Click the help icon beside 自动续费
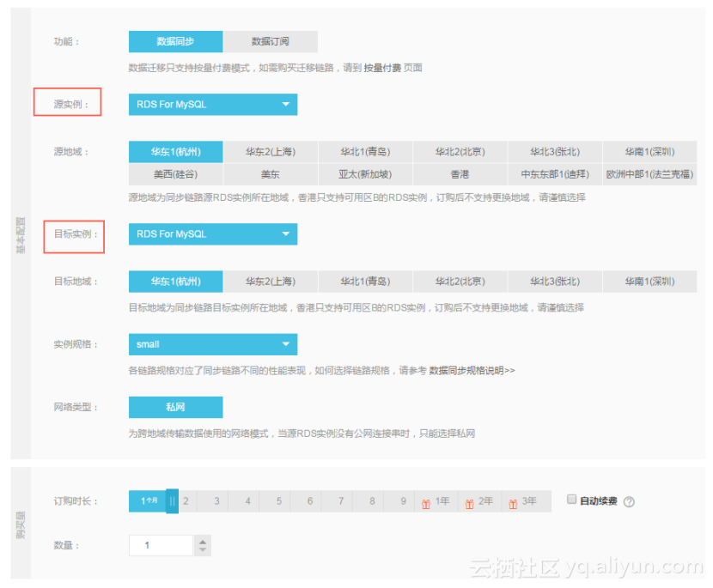 point(629,501)
